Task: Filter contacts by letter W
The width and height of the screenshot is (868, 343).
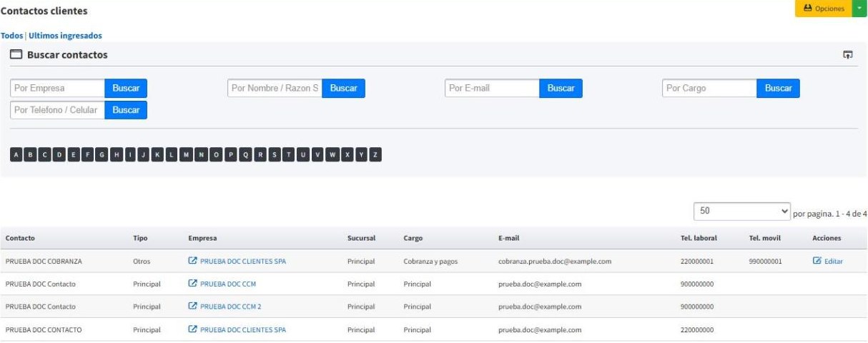Action: [x=332, y=154]
